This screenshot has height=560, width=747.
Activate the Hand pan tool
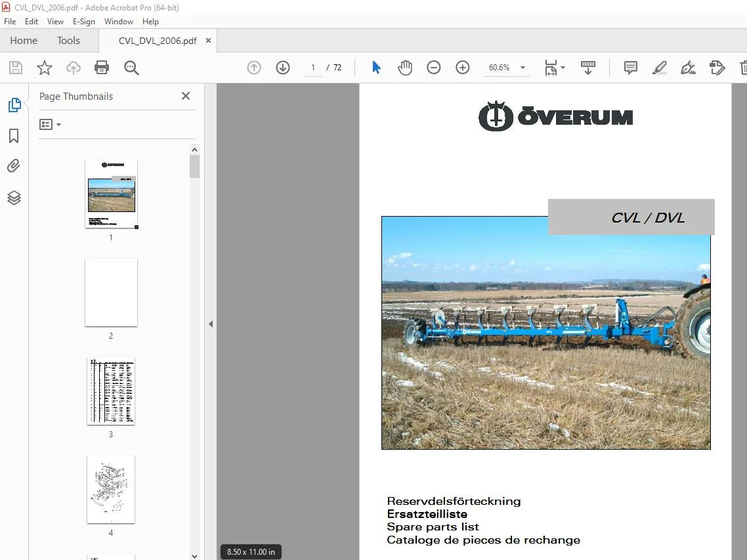pyautogui.click(x=405, y=68)
